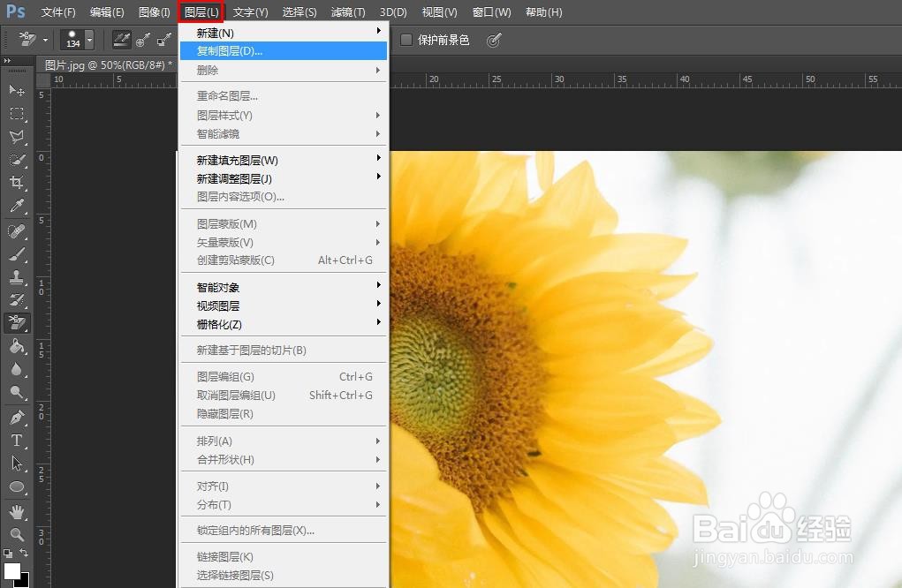Select the Rectangular Marquee tool

pyautogui.click(x=17, y=114)
